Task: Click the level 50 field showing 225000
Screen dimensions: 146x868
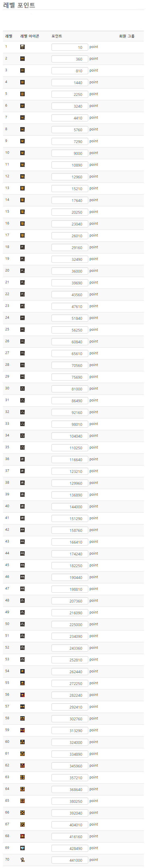Action: (70, 624)
